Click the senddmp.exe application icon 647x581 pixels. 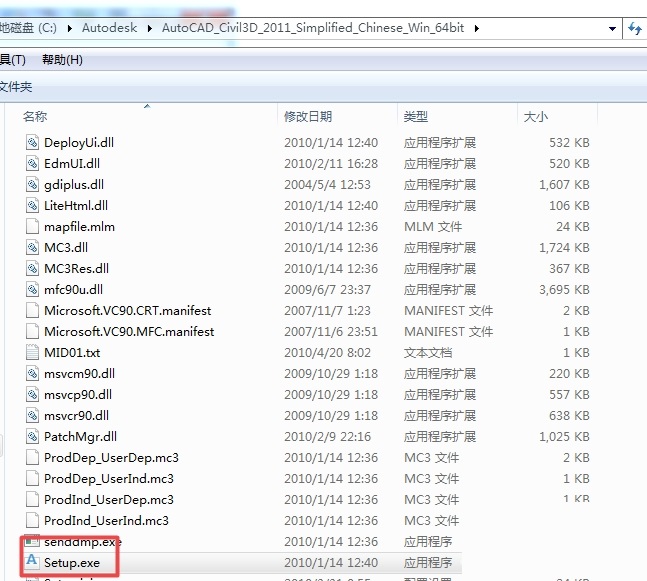(x=32, y=541)
